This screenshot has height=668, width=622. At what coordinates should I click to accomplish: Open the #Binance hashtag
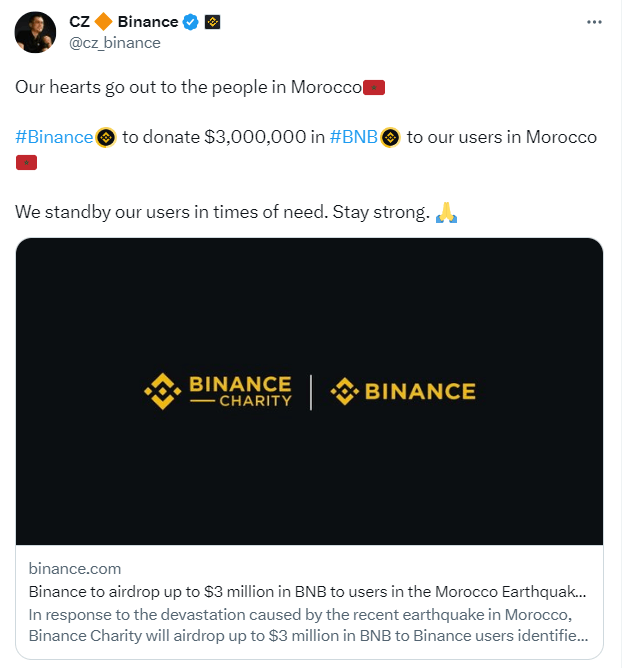pos(54,137)
